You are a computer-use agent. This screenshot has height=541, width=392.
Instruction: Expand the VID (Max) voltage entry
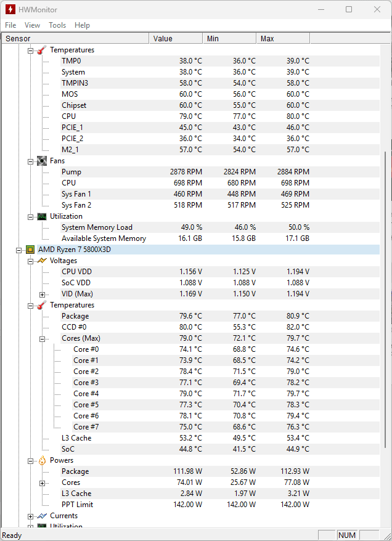[43, 295]
